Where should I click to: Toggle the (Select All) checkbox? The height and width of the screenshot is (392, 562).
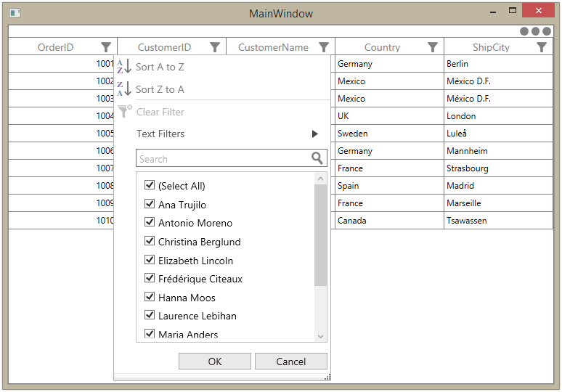(x=150, y=185)
